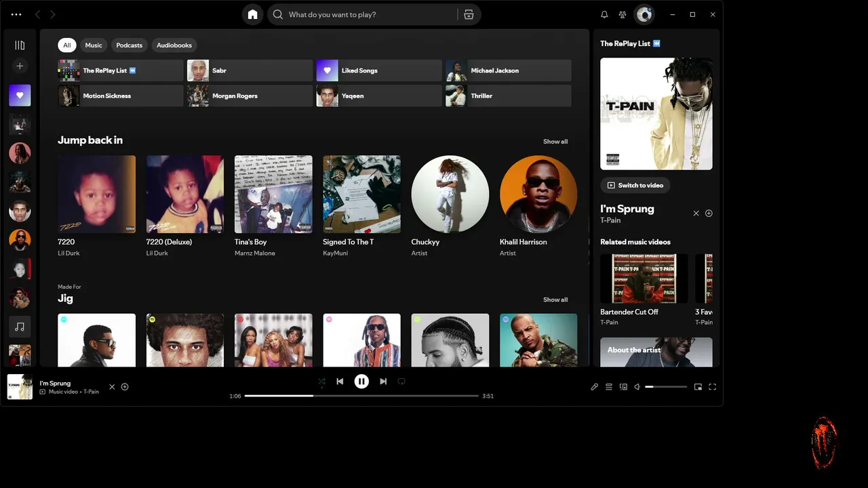The height and width of the screenshot is (488, 868).
Task: Go back with the left arrow
Action: tap(38, 14)
